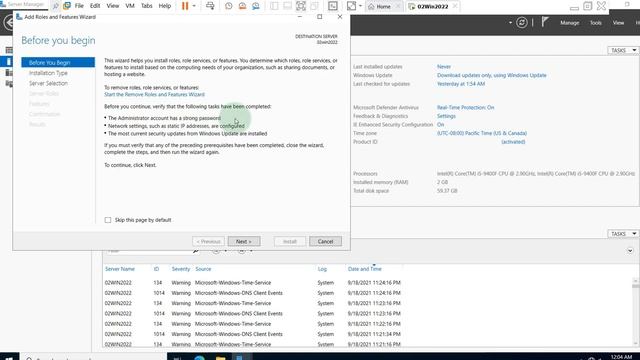Image resolution: width=640 pixels, height=360 pixels.
Task: Click the Cancel button in wizard
Action: click(325, 241)
